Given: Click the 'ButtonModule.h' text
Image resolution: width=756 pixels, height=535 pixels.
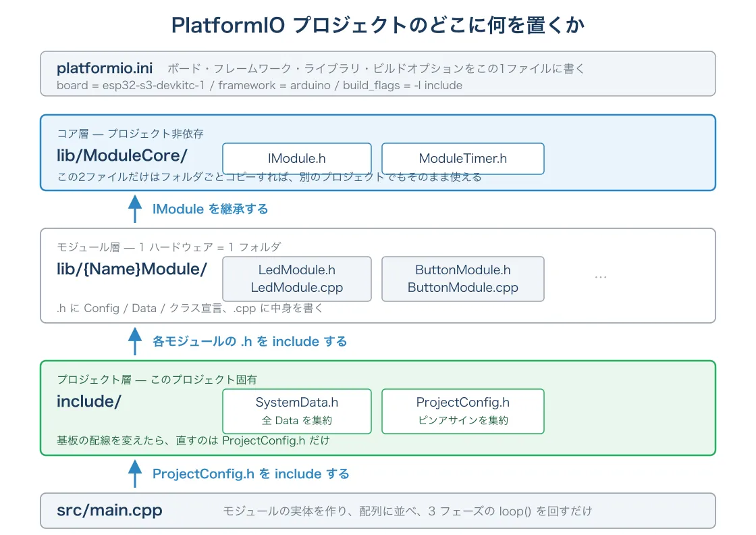Looking at the screenshot, I should click(463, 270).
